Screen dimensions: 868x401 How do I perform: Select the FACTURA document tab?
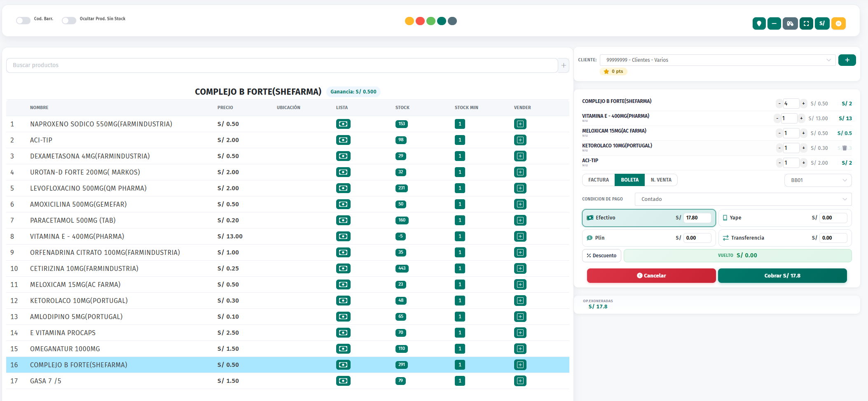point(598,180)
